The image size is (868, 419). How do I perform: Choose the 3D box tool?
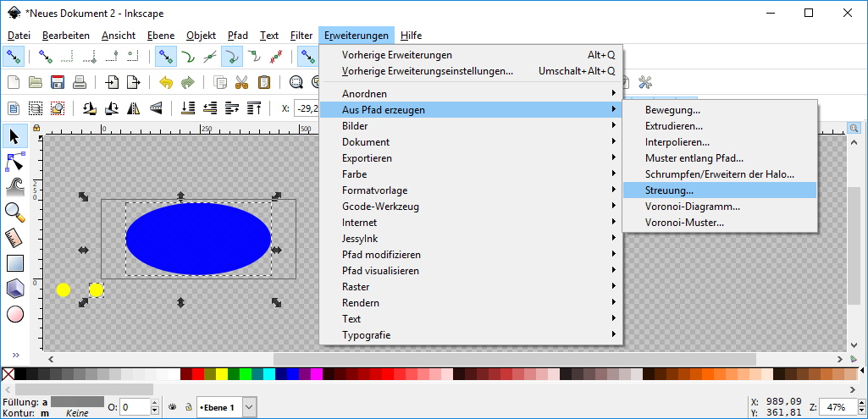point(14,289)
